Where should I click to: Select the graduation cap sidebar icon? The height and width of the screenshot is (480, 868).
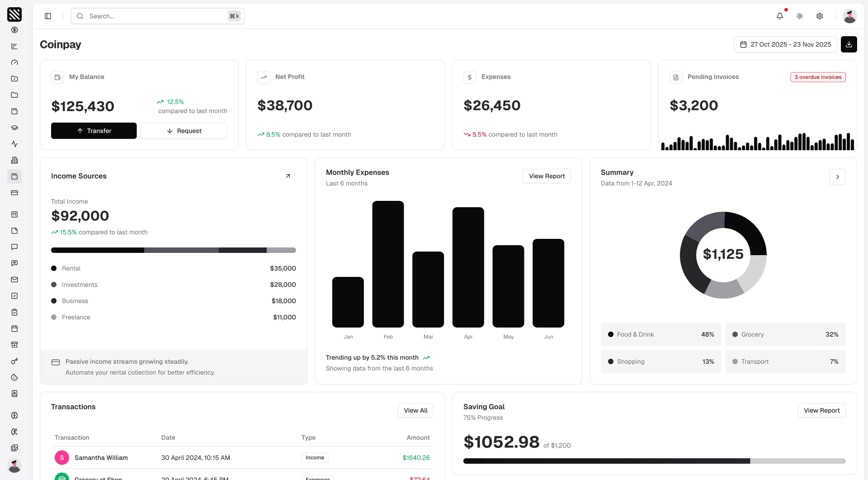pyautogui.click(x=14, y=128)
